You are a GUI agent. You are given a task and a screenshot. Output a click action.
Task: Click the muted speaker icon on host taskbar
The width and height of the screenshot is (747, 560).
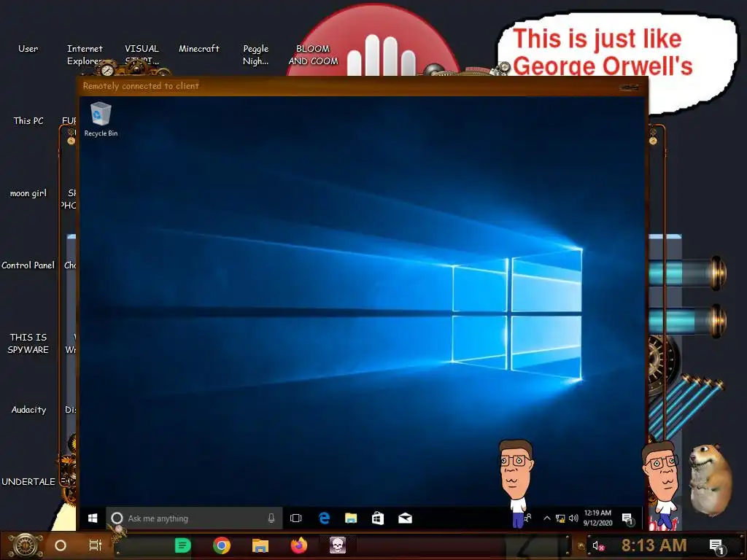[x=598, y=545]
